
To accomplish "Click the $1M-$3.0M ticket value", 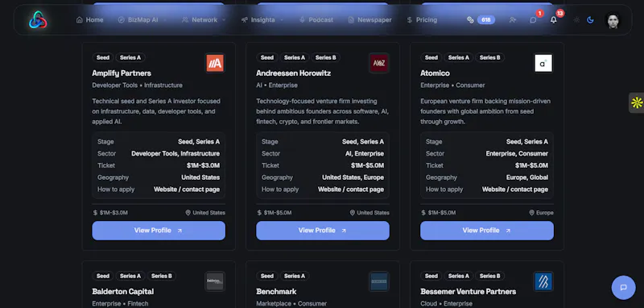I will click(203, 165).
